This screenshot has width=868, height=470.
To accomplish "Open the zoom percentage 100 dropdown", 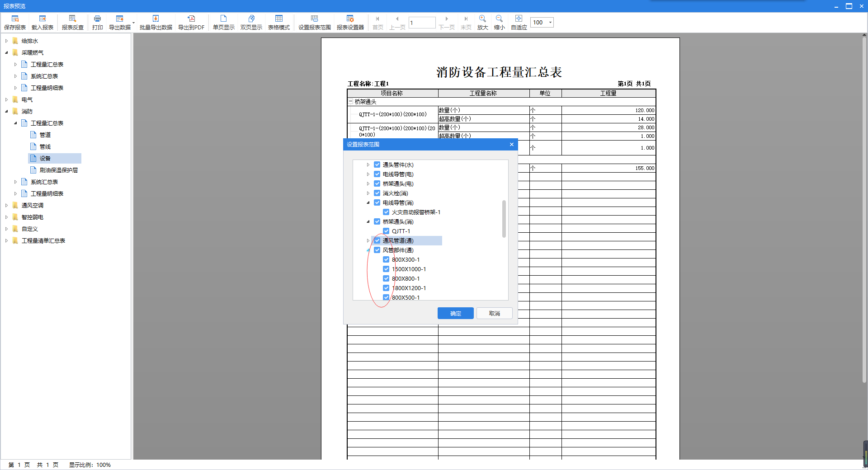I will coord(550,23).
